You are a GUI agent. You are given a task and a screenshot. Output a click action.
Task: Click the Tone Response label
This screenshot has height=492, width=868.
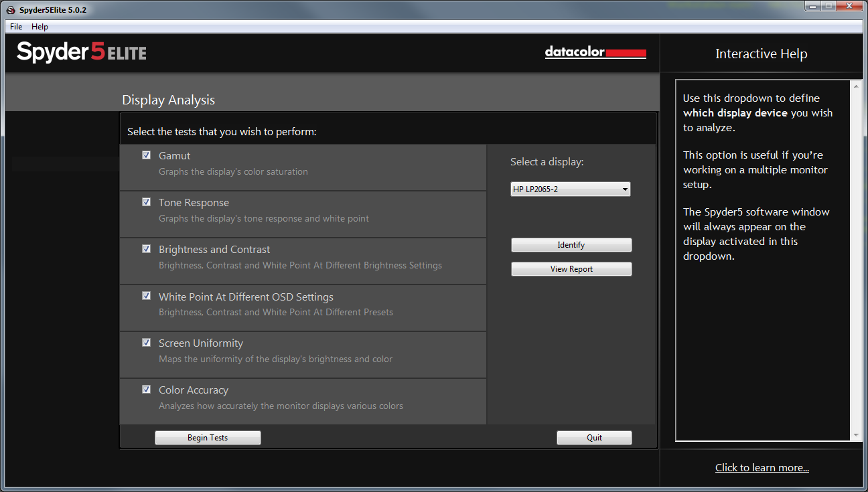point(194,202)
